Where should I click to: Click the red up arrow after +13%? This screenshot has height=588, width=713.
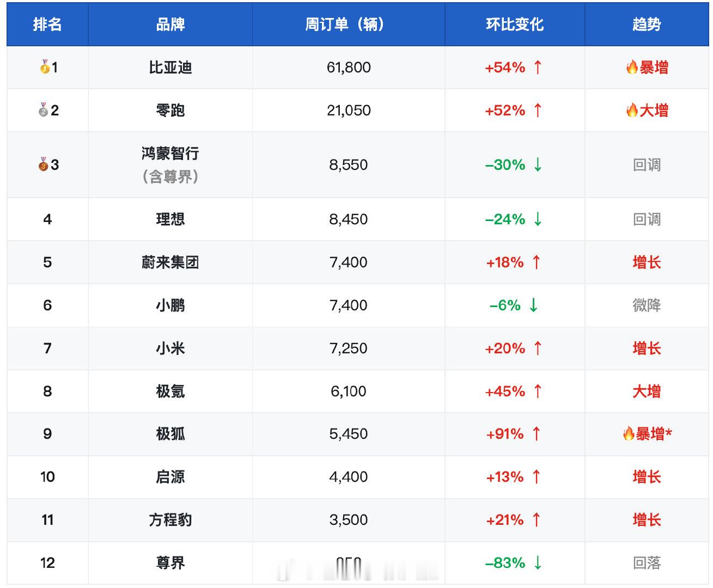(536, 476)
